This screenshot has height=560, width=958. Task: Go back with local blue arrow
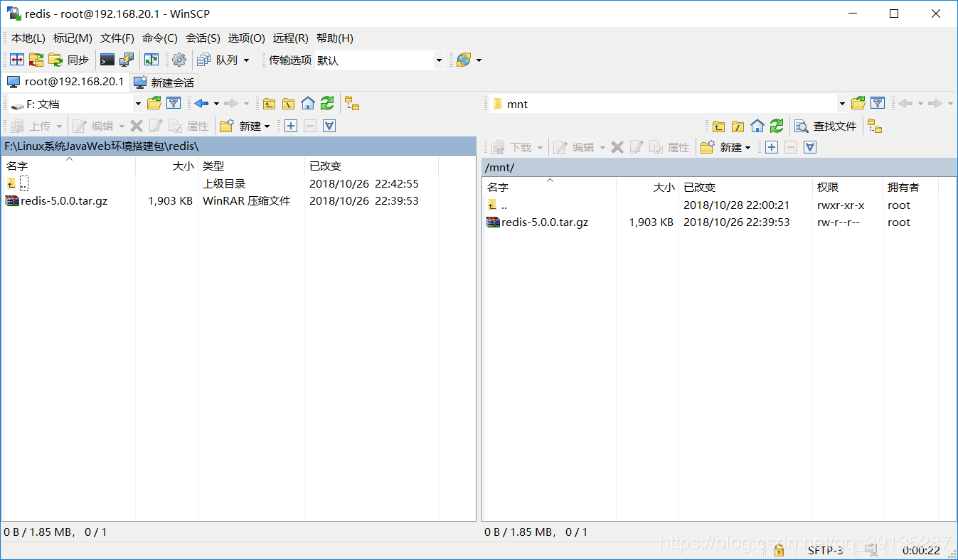click(x=201, y=104)
